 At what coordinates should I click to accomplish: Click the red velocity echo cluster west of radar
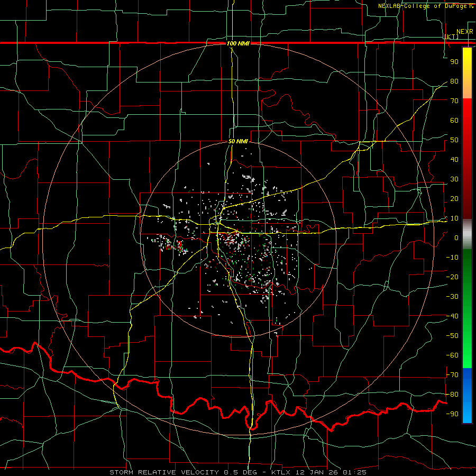[x=180, y=245]
